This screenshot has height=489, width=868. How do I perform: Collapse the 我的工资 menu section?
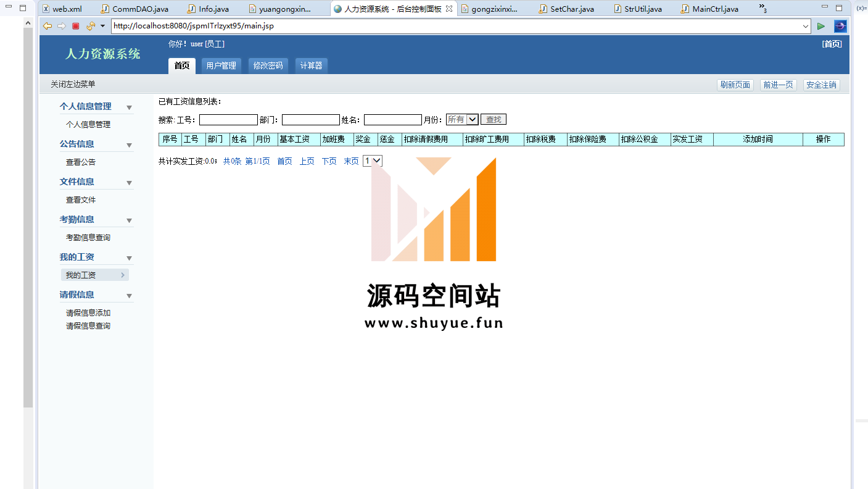click(129, 258)
